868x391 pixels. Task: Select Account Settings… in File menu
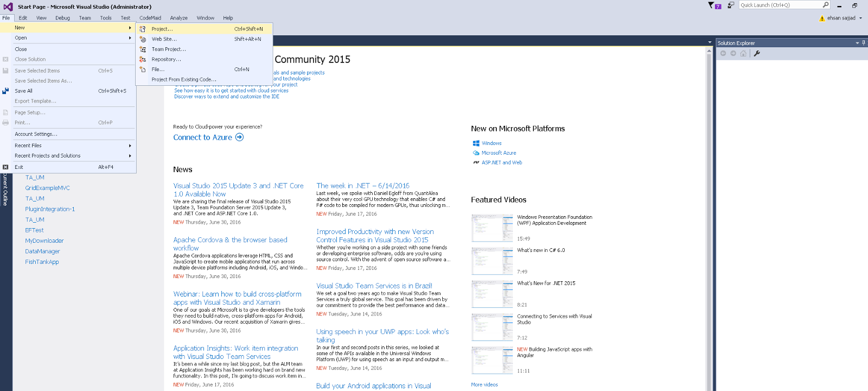(x=36, y=134)
